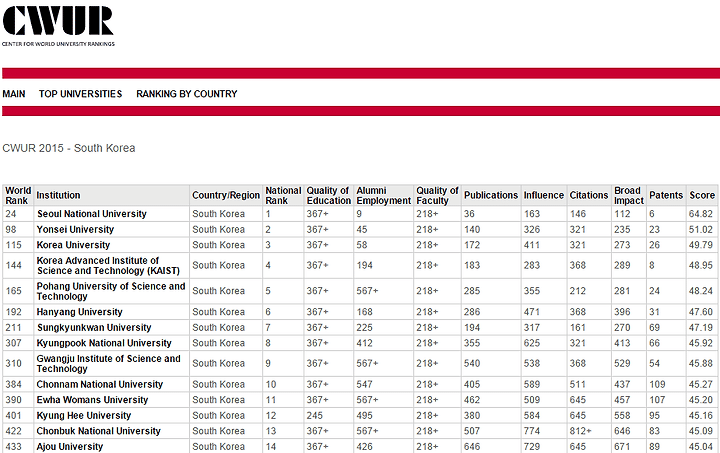Select Sungkyunkwan University's score 47.19

point(701,328)
